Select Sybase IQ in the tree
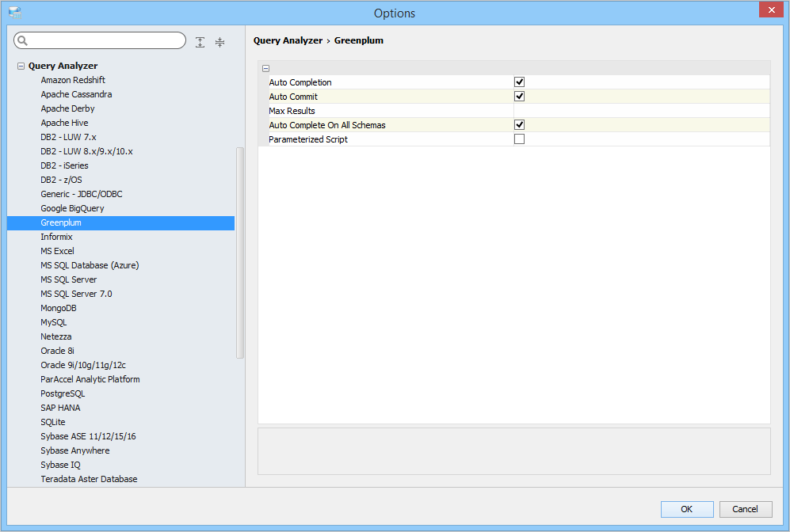Screen dimensions: 790x532 click(x=60, y=465)
